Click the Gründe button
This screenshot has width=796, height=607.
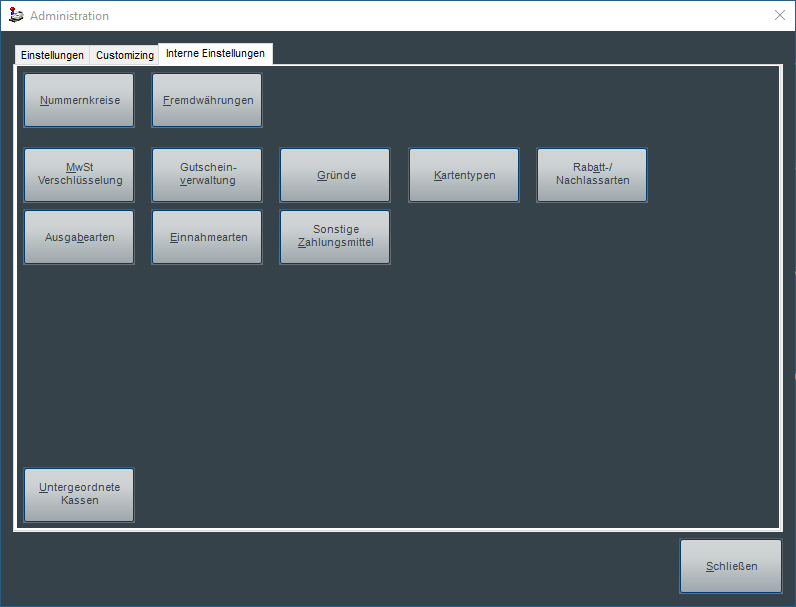click(x=335, y=175)
